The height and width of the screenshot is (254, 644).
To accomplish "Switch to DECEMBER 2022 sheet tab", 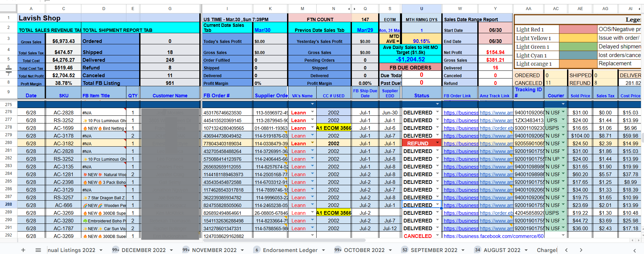I will pyautogui.click(x=144, y=250).
